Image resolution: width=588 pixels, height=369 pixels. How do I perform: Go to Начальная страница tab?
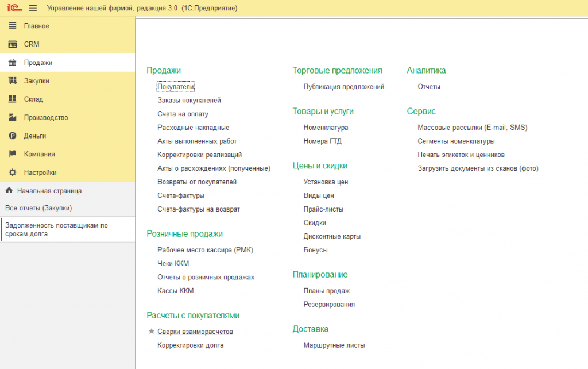tap(68, 191)
